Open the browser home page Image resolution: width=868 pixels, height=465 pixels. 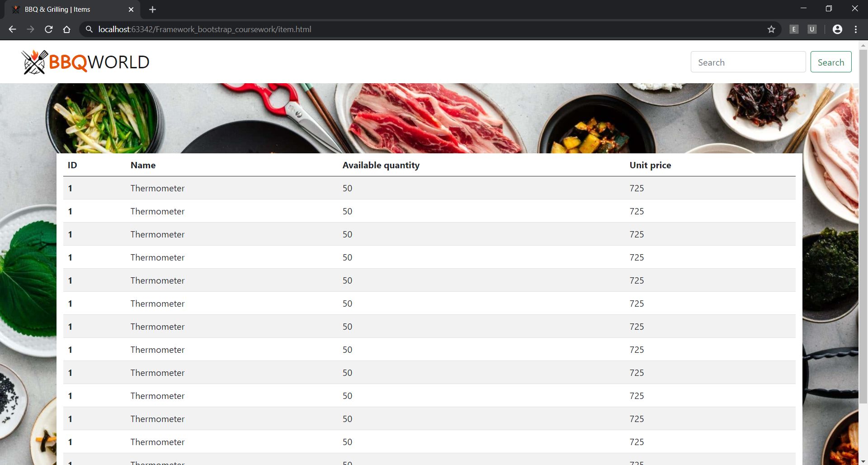[x=66, y=29]
